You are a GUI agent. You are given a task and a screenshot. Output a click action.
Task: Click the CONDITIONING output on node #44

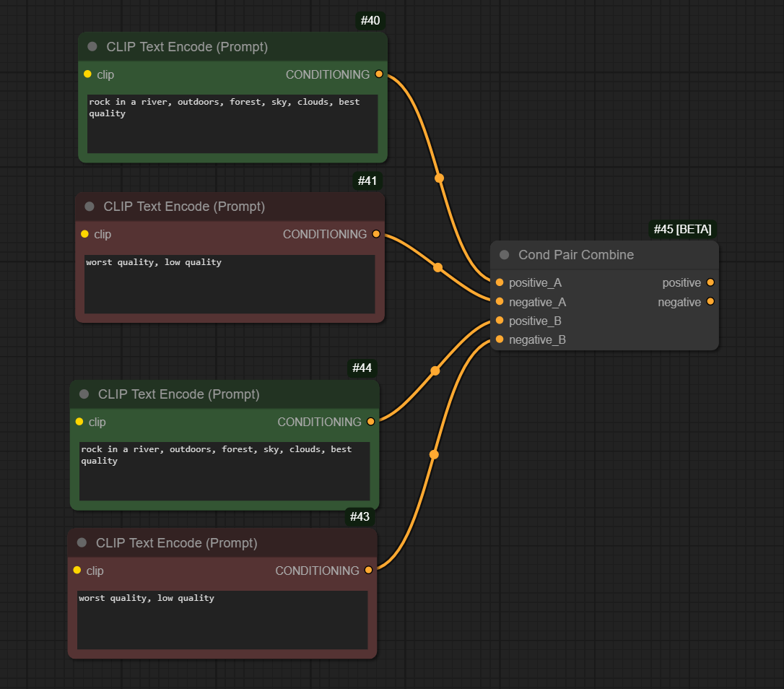pyautogui.click(x=370, y=422)
